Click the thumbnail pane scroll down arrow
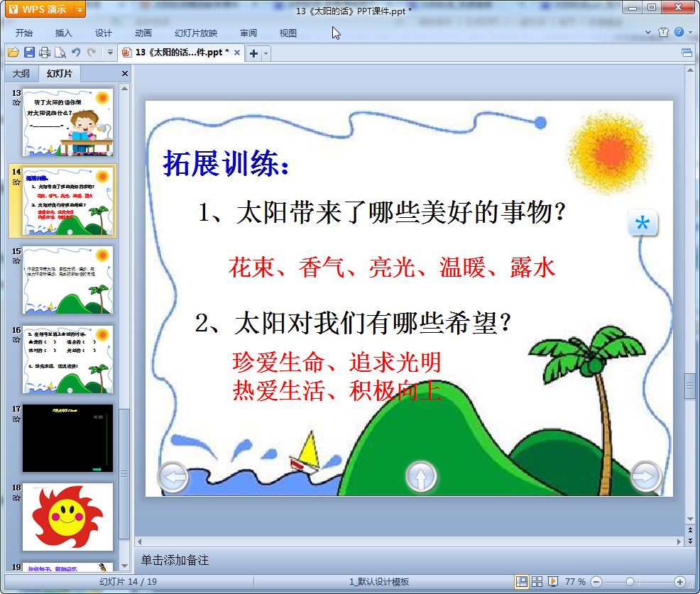The height and width of the screenshot is (594, 700). tap(124, 566)
